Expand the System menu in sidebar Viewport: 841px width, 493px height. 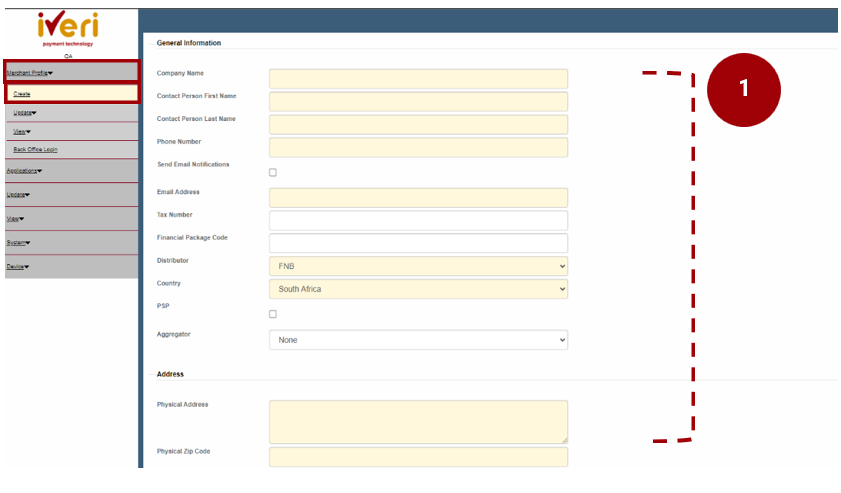pos(18,243)
